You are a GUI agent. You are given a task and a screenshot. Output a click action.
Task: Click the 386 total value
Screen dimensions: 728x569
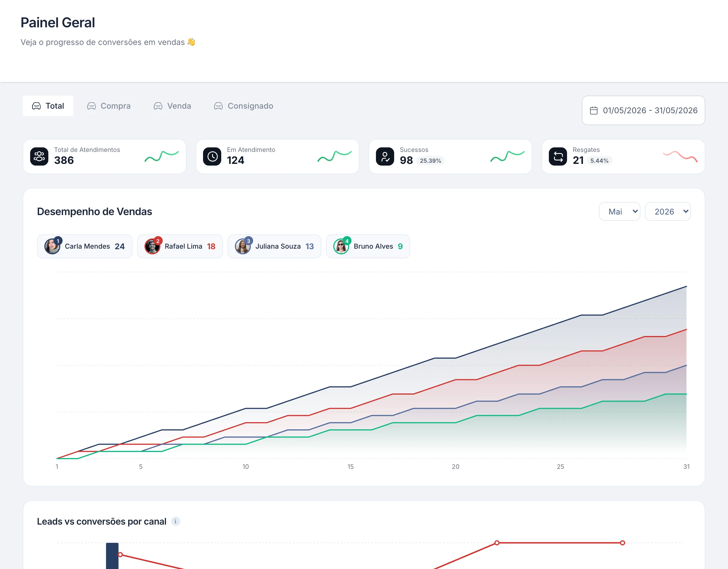pyautogui.click(x=64, y=160)
